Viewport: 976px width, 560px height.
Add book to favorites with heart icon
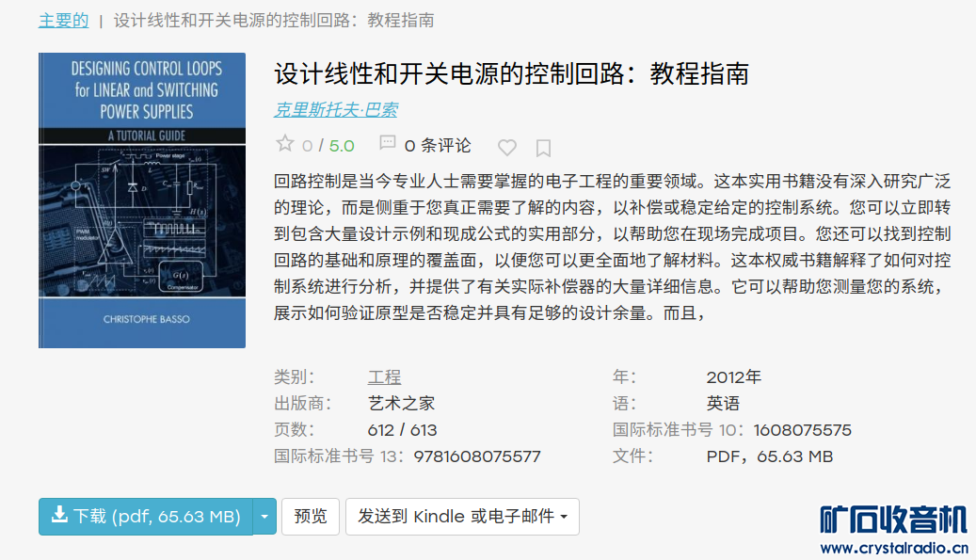tap(507, 148)
